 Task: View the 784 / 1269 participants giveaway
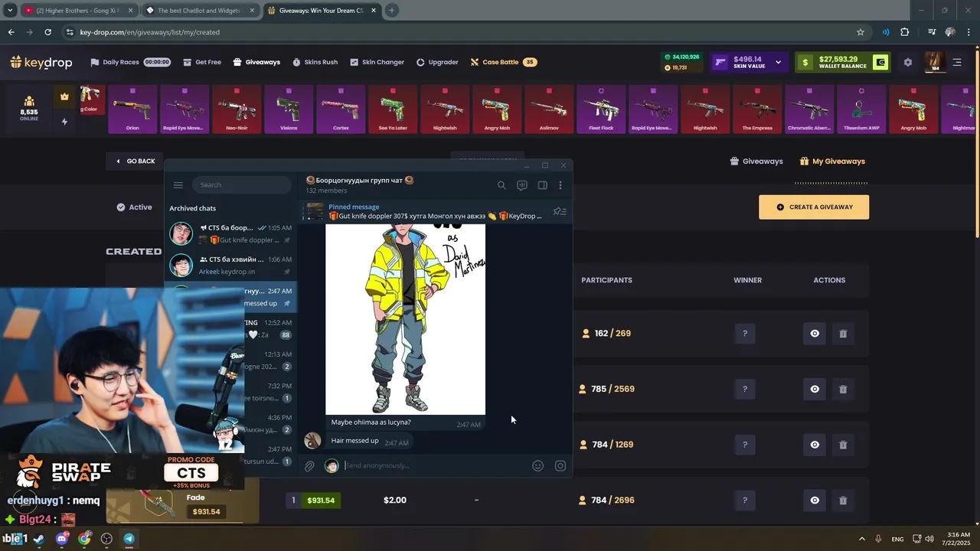pyautogui.click(x=815, y=445)
